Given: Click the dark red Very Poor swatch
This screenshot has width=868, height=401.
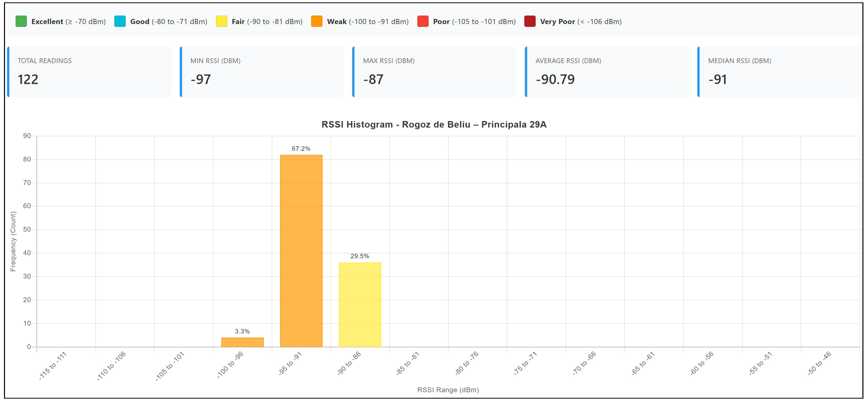Looking at the screenshot, I should (530, 21).
